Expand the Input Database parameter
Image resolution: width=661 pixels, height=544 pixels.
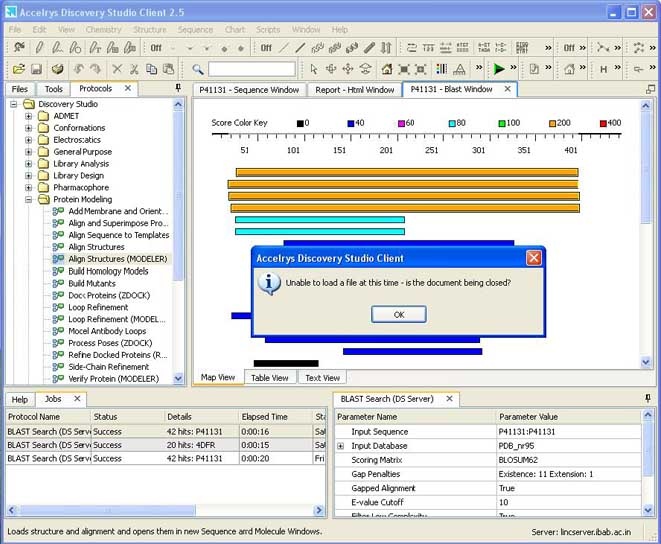[x=341, y=446]
